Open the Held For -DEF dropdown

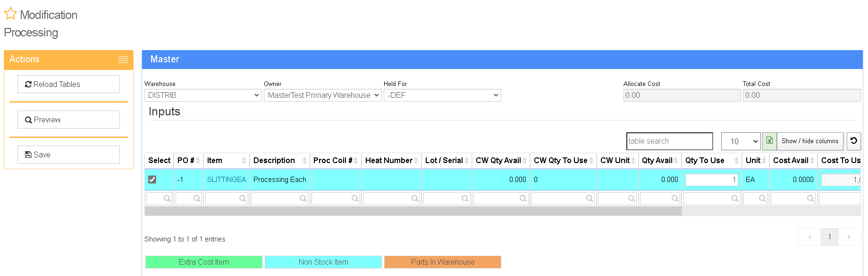click(x=442, y=95)
